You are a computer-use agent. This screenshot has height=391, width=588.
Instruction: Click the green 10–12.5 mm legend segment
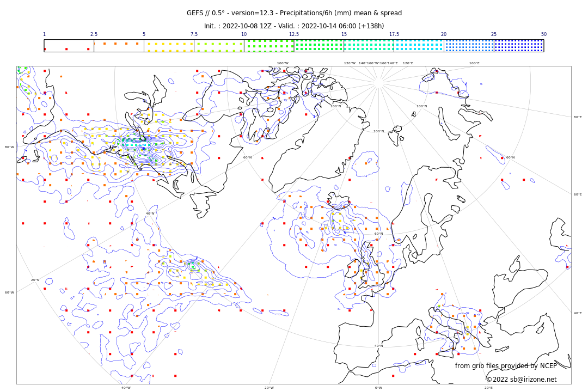[269, 45]
